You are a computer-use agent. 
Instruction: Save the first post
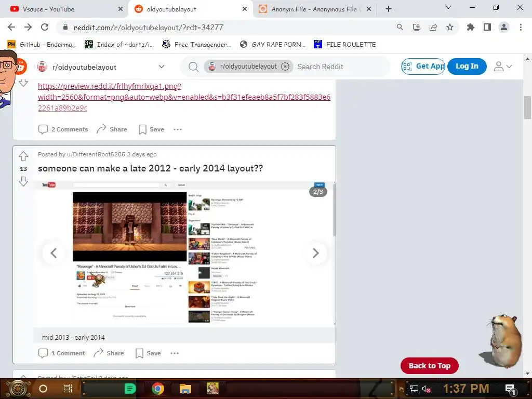click(151, 129)
